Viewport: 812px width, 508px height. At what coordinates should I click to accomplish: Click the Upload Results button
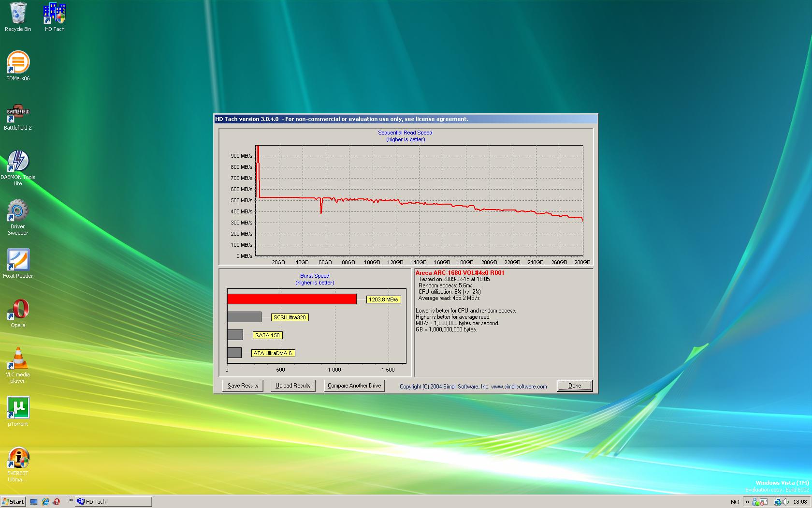coord(293,386)
